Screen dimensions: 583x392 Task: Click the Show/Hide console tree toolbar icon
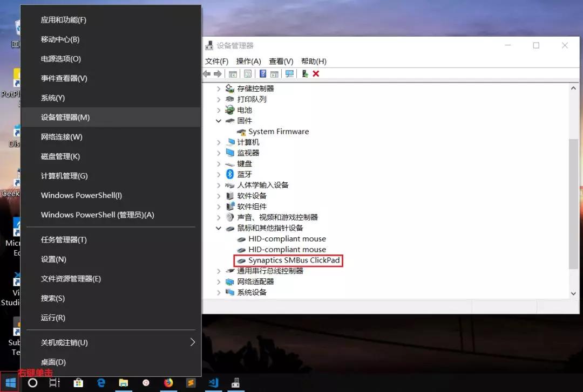pos(234,73)
